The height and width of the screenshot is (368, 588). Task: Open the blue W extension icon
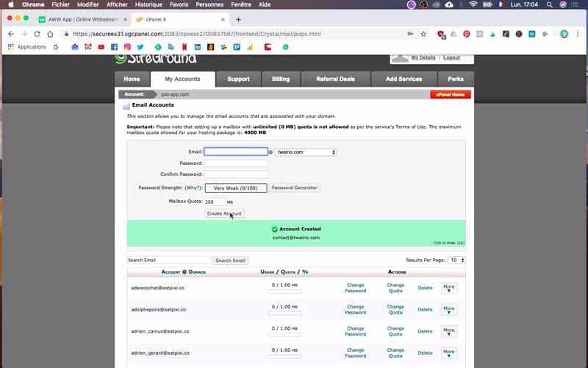(x=531, y=34)
